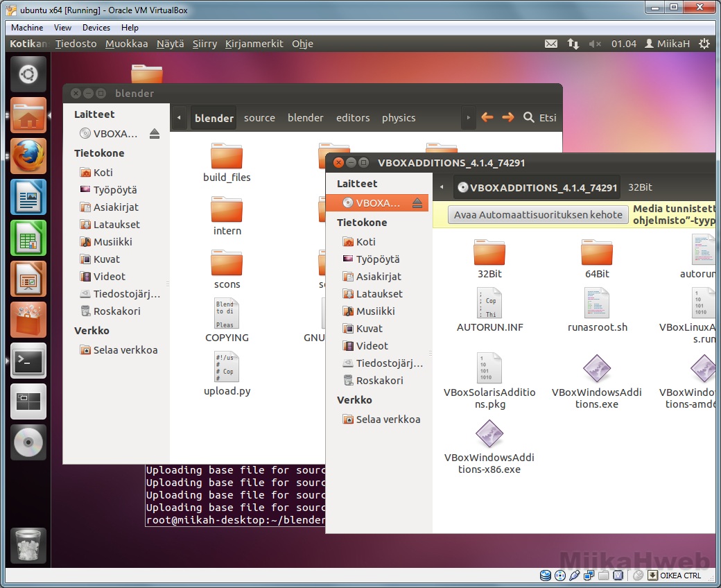
Task: Click VBOXADDITIONS_4.1.4_74291 path button
Action: [537, 187]
